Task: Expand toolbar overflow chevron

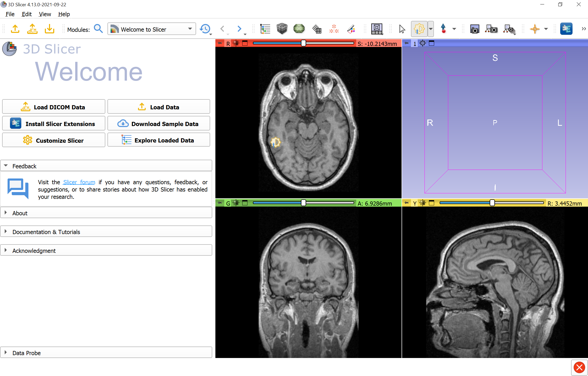Action: tap(584, 29)
